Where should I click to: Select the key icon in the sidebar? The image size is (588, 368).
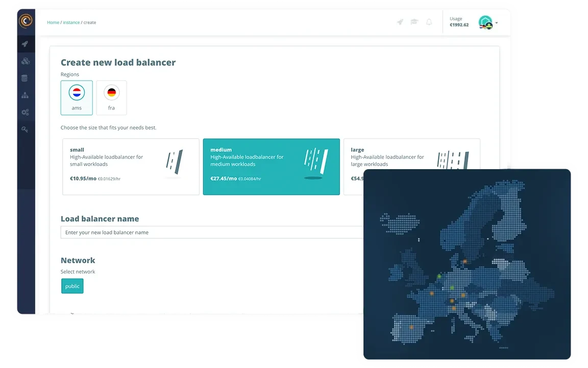[x=26, y=129]
